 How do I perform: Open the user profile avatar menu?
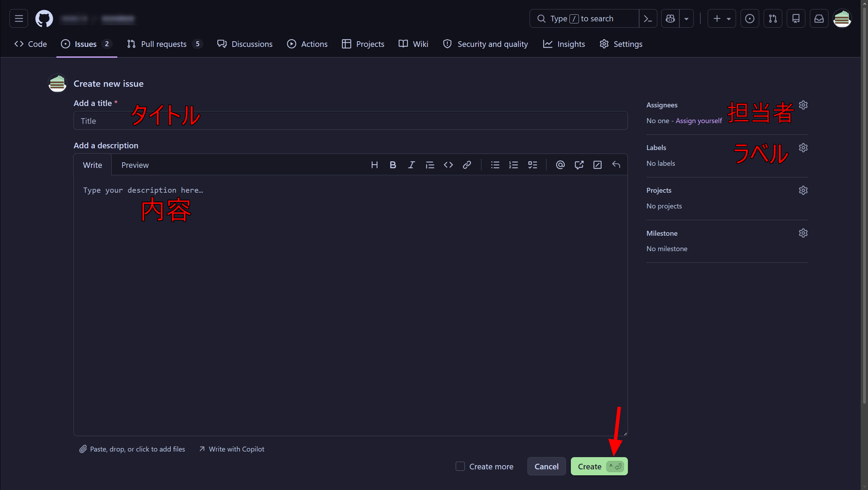click(842, 19)
